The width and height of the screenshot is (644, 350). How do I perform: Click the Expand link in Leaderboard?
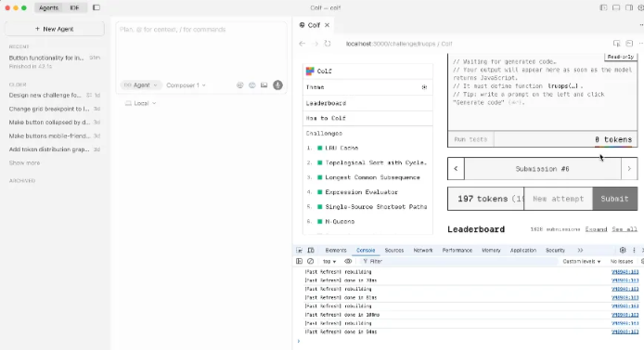click(x=596, y=229)
